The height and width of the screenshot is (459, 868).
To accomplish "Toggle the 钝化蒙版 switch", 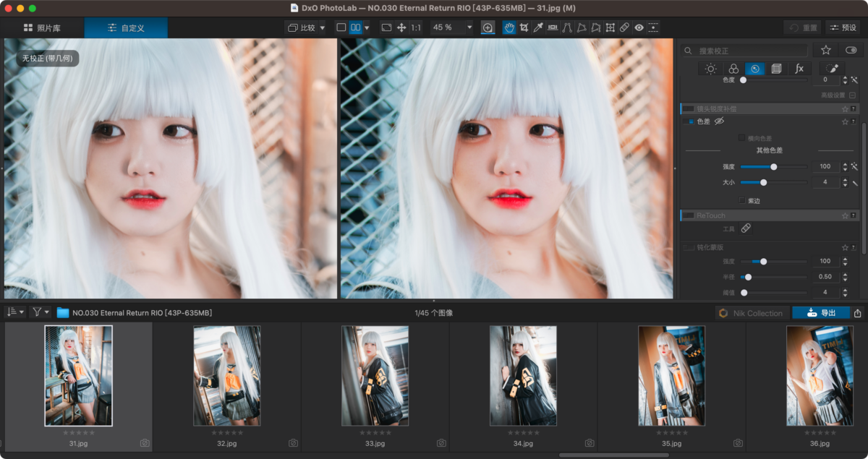I will click(689, 247).
